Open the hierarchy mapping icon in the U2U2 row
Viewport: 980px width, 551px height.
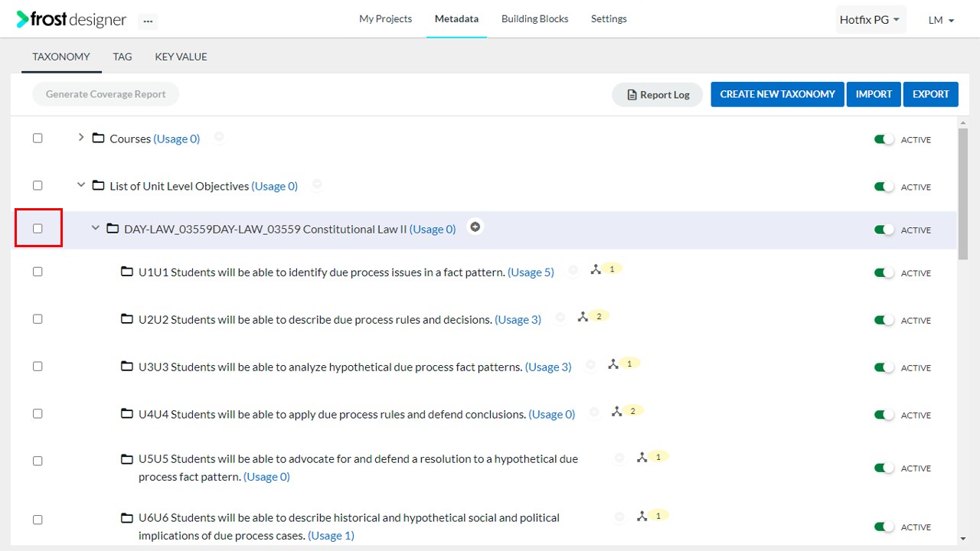pos(583,317)
